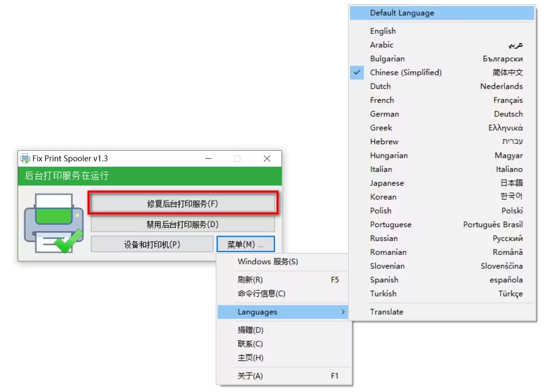Open 命令行信息(C) command line info
The image size is (555, 392).
262,293
